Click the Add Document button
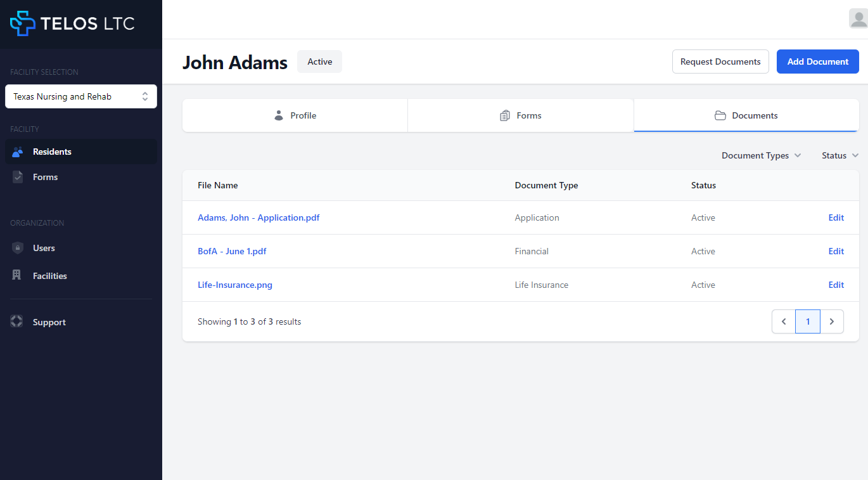Viewport: 868px width, 480px height. (x=817, y=62)
